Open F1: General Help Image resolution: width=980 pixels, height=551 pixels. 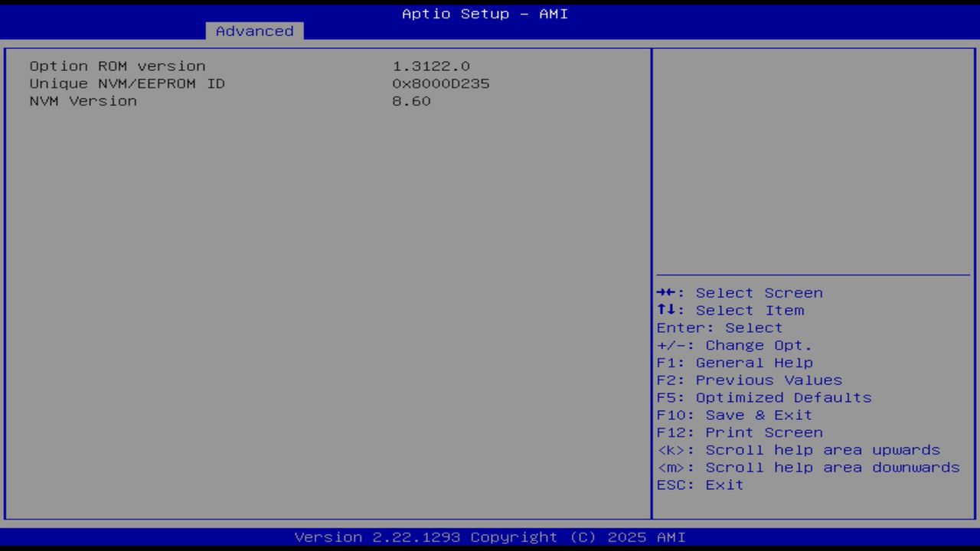734,362
